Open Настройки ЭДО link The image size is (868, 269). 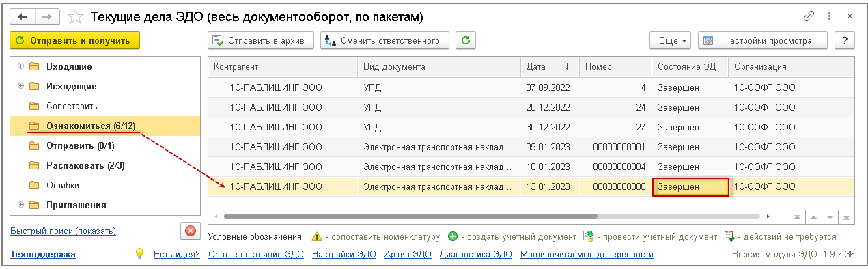[x=344, y=254]
